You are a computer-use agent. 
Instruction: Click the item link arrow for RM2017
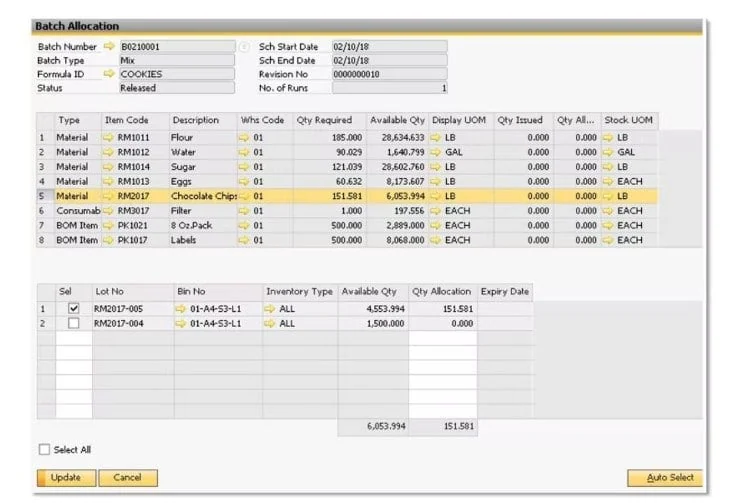[108, 196]
